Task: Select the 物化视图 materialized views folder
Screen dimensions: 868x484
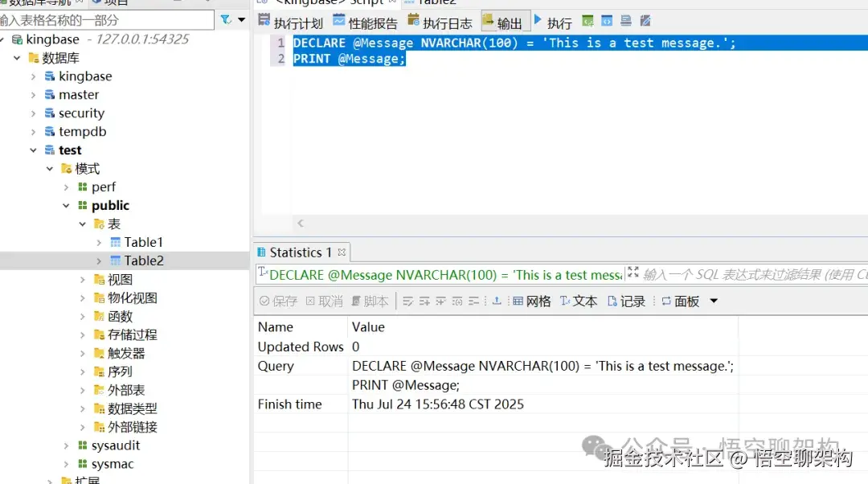Action: 133,298
